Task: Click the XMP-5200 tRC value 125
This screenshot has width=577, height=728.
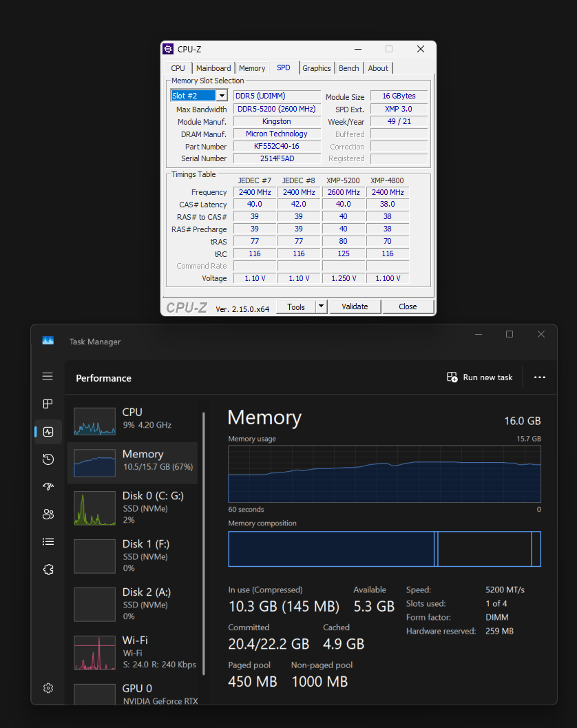Action: (x=344, y=253)
